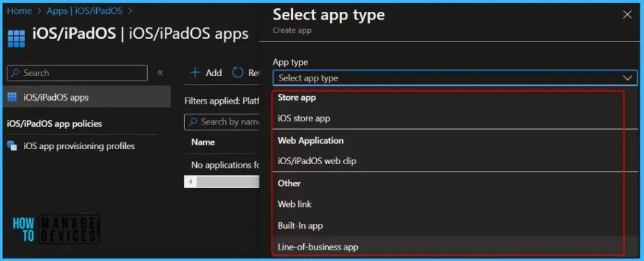The height and width of the screenshot is (261, 644).
Task: Click the circular Refresh icon
Action: pos(238,73)
